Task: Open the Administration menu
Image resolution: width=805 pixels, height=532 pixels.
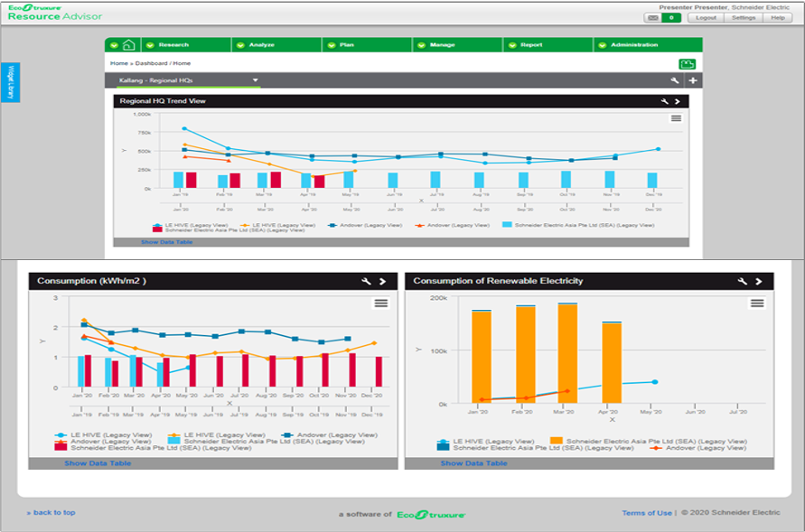Action: tap(648, 45)
